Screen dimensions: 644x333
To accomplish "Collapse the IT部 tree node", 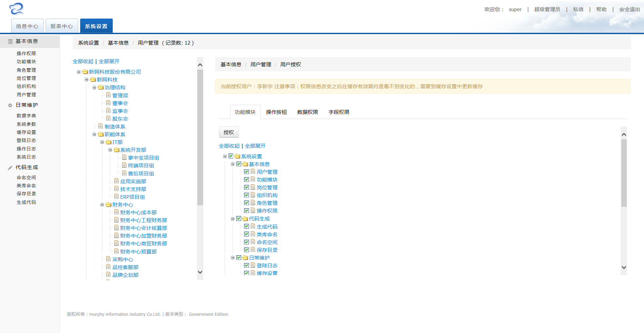I will (x=102, y=142).
